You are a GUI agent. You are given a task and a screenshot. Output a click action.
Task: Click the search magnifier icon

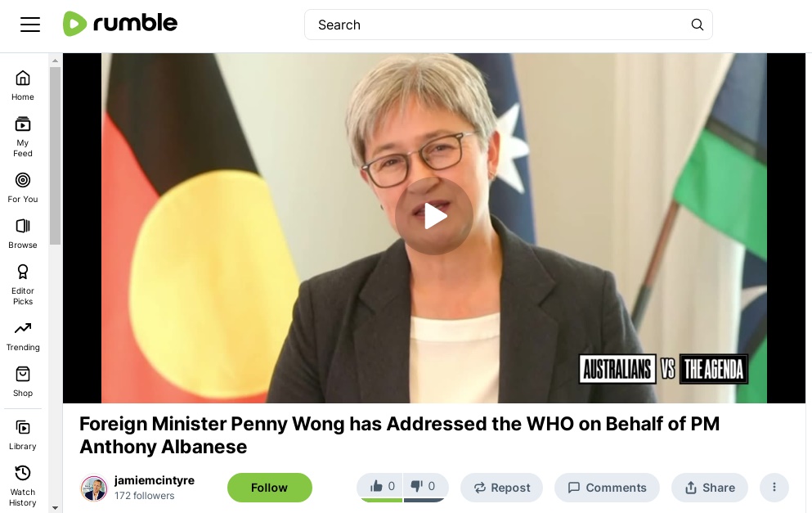(697, 25)
